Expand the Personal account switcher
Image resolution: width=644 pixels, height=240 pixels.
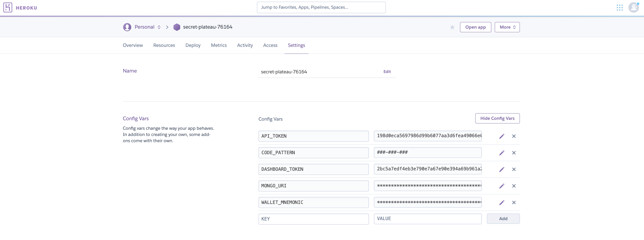pos(147,27)
